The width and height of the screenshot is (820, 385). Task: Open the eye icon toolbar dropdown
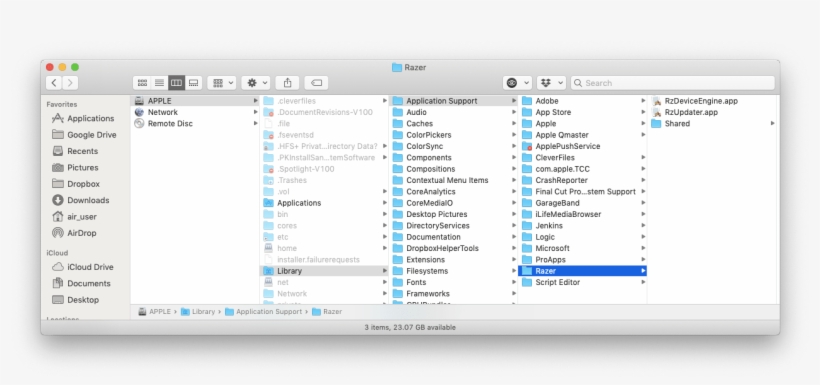[x=517, y=83]
